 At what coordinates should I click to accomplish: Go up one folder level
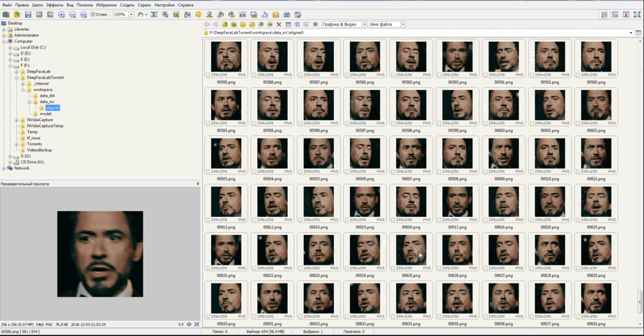pos(225,25)
